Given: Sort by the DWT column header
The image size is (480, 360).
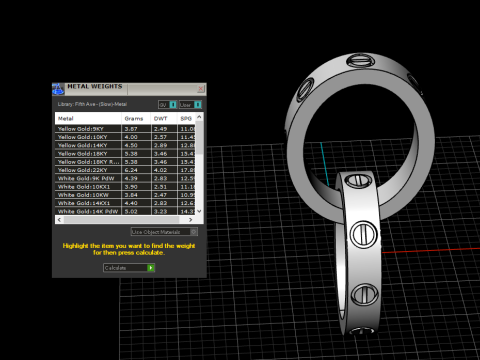Looking at the screenshot, I should (164, 118).
